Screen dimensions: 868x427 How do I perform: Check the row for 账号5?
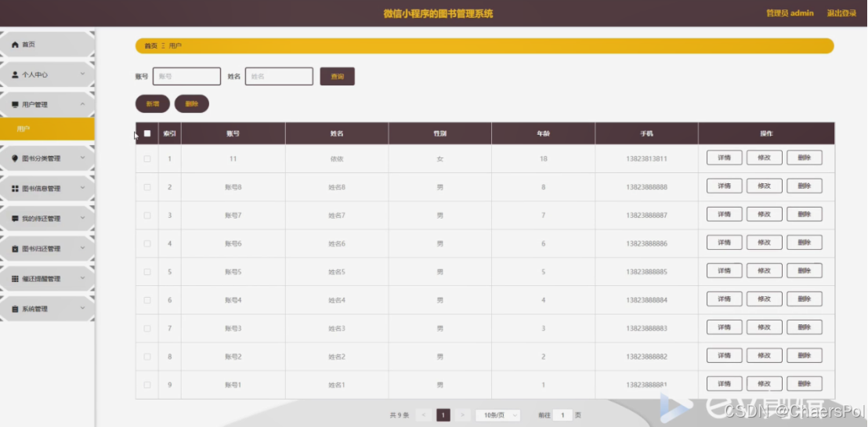pos(147,272)
